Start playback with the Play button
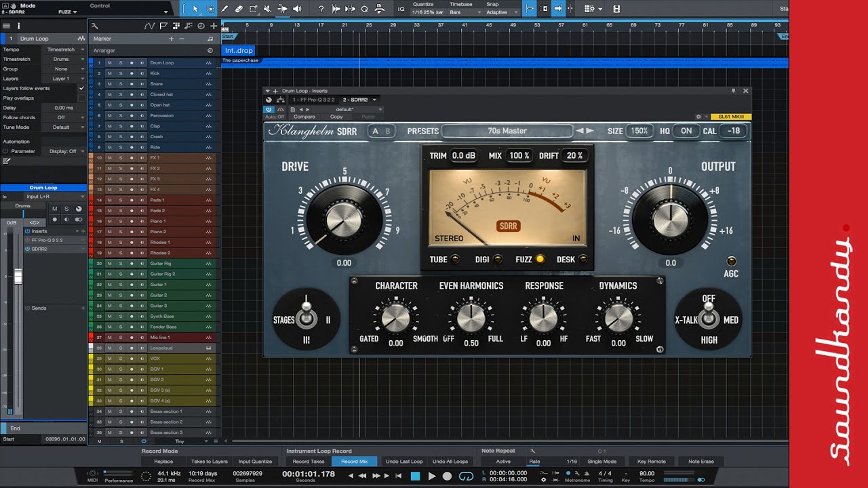Image resolution: width=868 pixels, height=488 pixels. click(431, 476)
